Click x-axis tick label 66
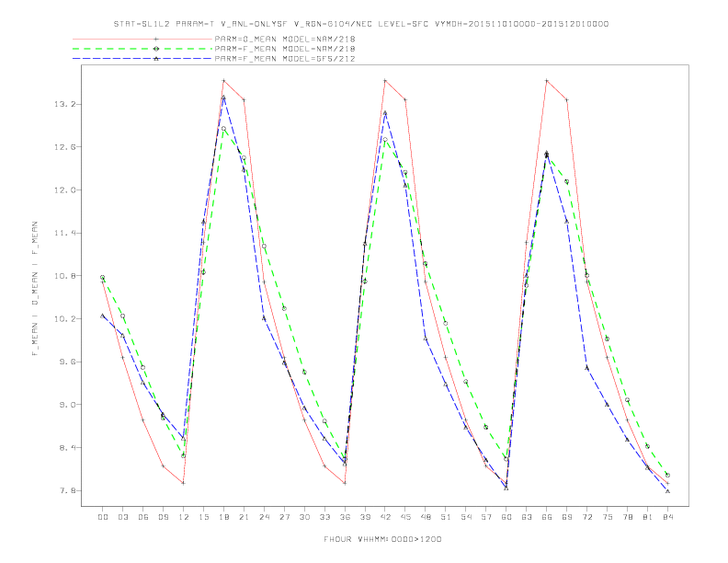 coord(547,517)
